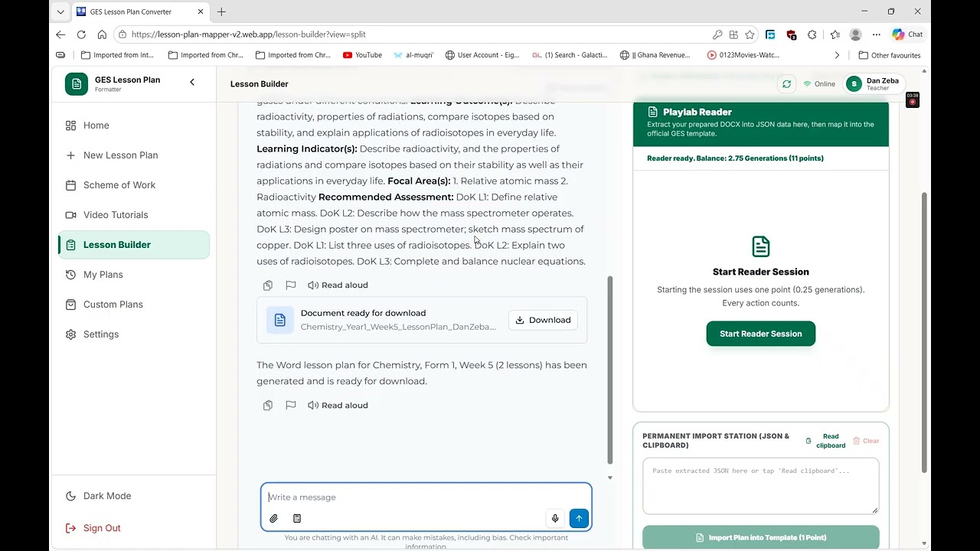This screenshot has height=551, width=980.
Task: Reload the browser page
Action: point(81,34)
